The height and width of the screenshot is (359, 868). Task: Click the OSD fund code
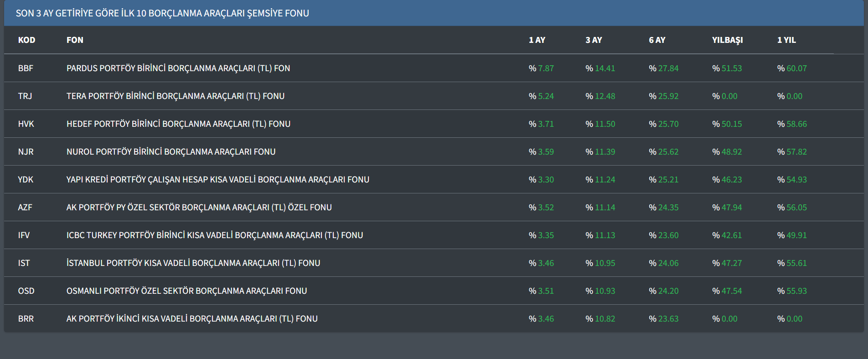point(26,291)
